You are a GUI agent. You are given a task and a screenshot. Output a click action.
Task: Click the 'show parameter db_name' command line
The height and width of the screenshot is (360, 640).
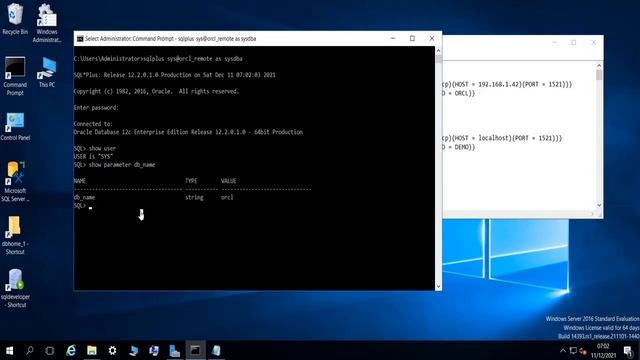click(x=115, y=165)
